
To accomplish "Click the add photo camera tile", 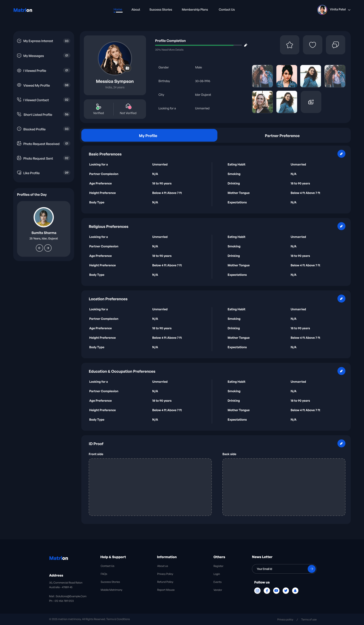I will 311,102.
